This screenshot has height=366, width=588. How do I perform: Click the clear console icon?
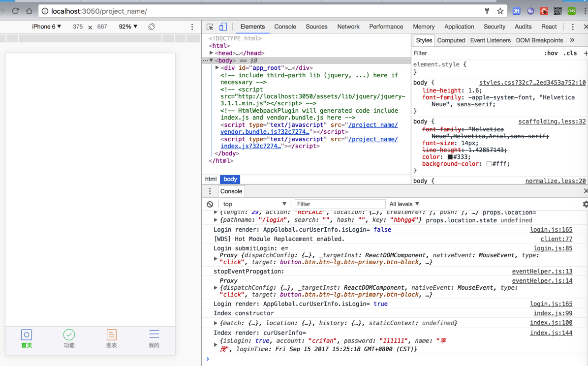210,204
